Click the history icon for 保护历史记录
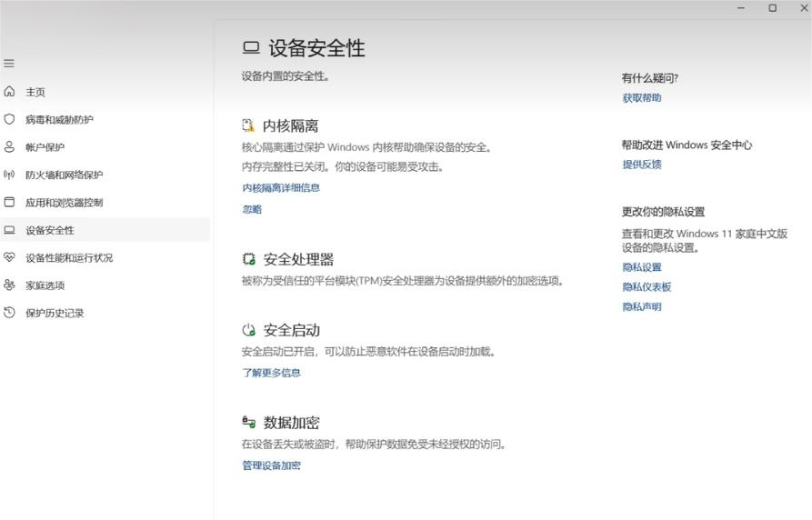This screenshot has width=812, height=520. coord(9,313)
